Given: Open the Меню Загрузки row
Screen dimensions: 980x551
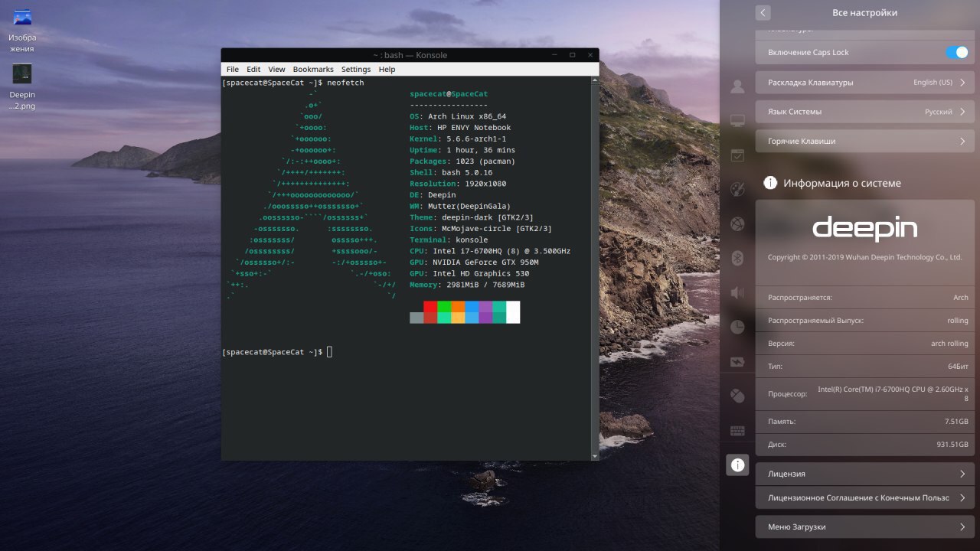Looking at the screenshot, I should coord(865,527).
